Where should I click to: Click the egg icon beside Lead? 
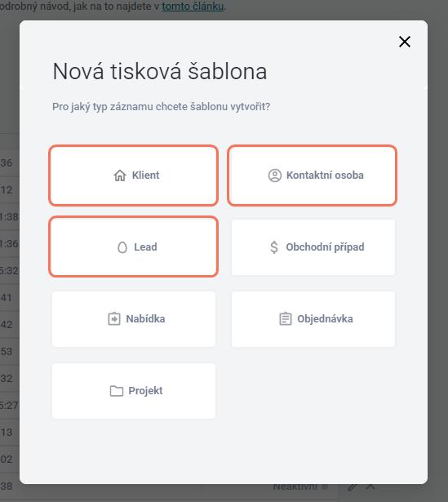122,247
